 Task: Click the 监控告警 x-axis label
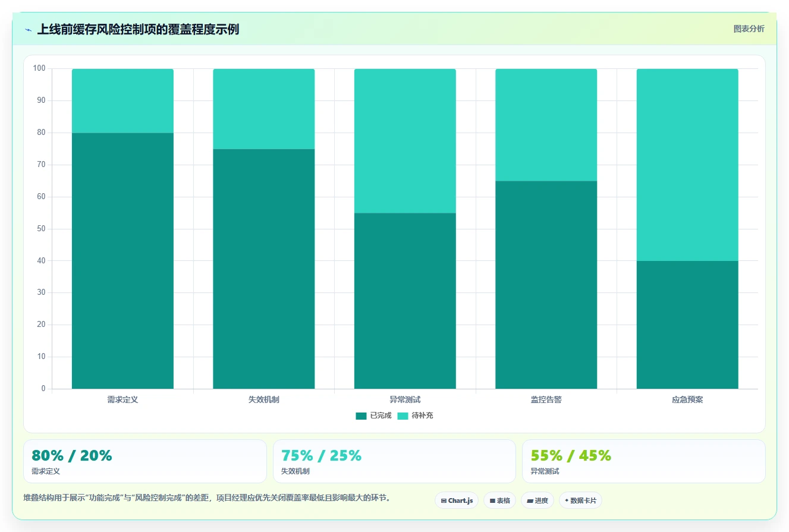546,399
